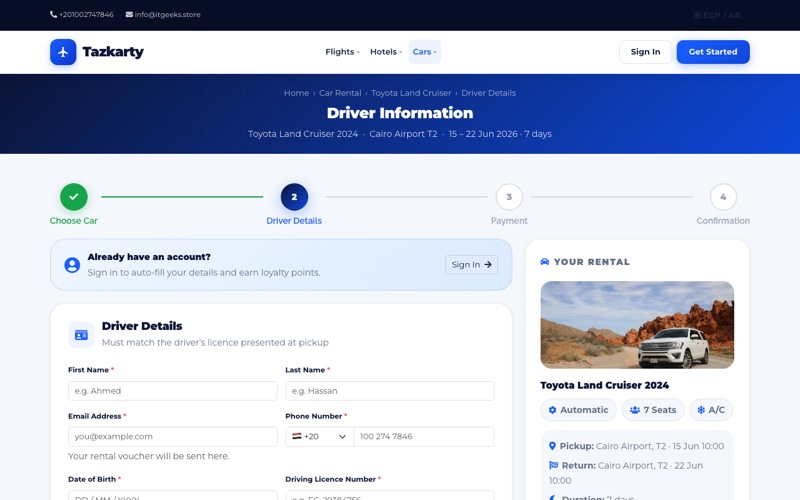Click the Driver Information page heading
800x500 pixels.
pos(400,113)
